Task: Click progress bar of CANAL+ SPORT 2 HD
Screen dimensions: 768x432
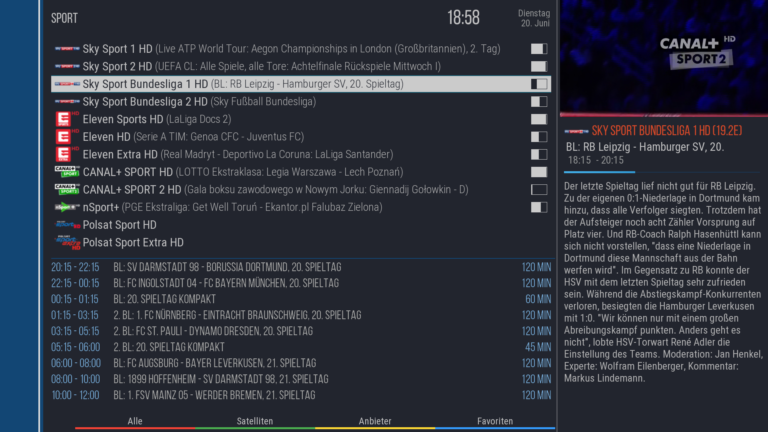Action: click(x=539, y=190)
